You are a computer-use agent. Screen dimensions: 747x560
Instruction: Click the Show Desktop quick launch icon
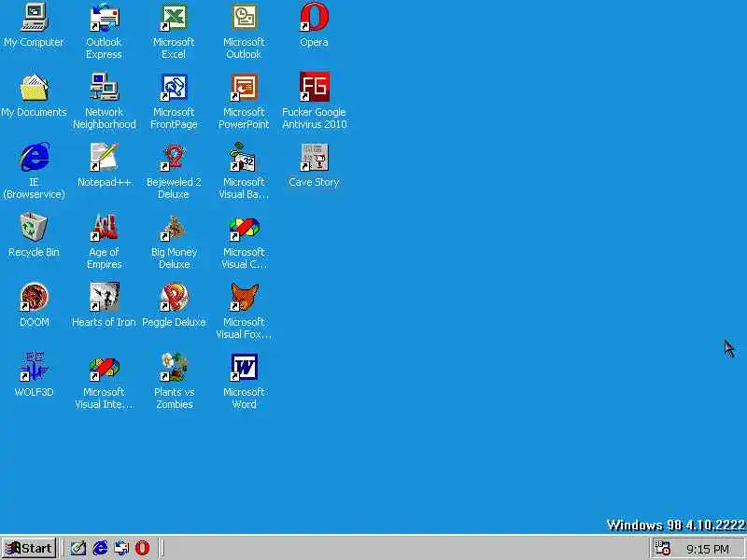coord(78,548)
